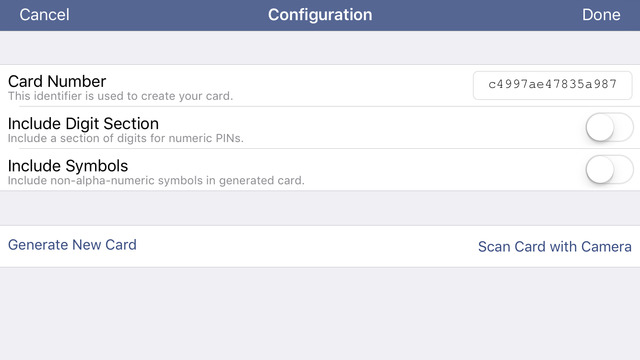Image resolution: width=640 pixels, height=360 pixels.
Task: Click the white knob of Symbols switch
Action: (600, 169)
